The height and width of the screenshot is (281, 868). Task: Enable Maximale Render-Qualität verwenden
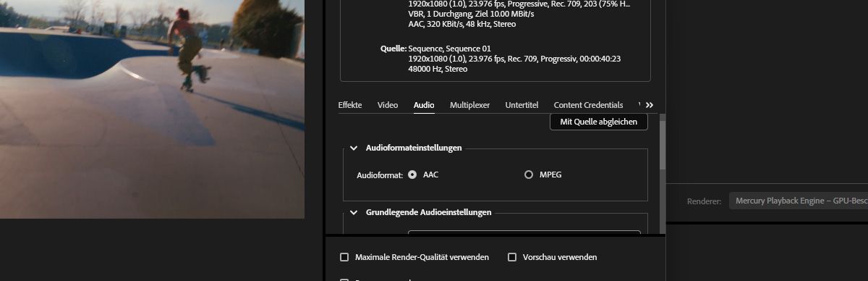(344, 257)
